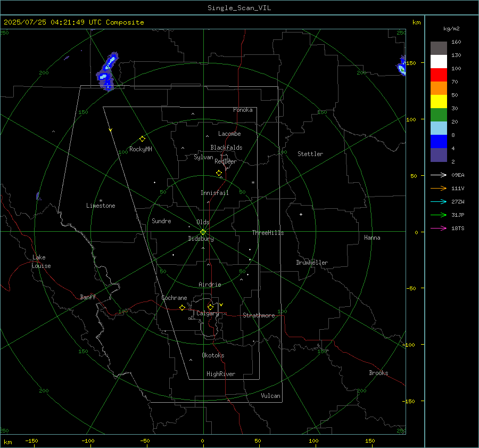The image size is (479, 448).
Task: Click the HighRiver label
Action: (x=221, y=374)
